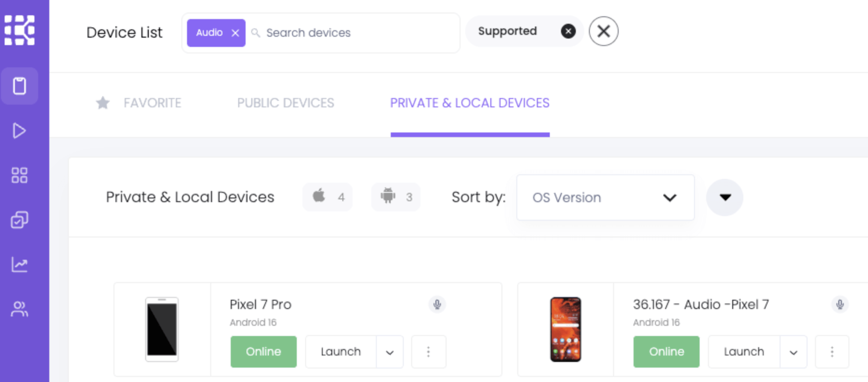Open the play/run section from sidebar
Image resolution: width=868 pixels, height=382 pixels.
20,131
